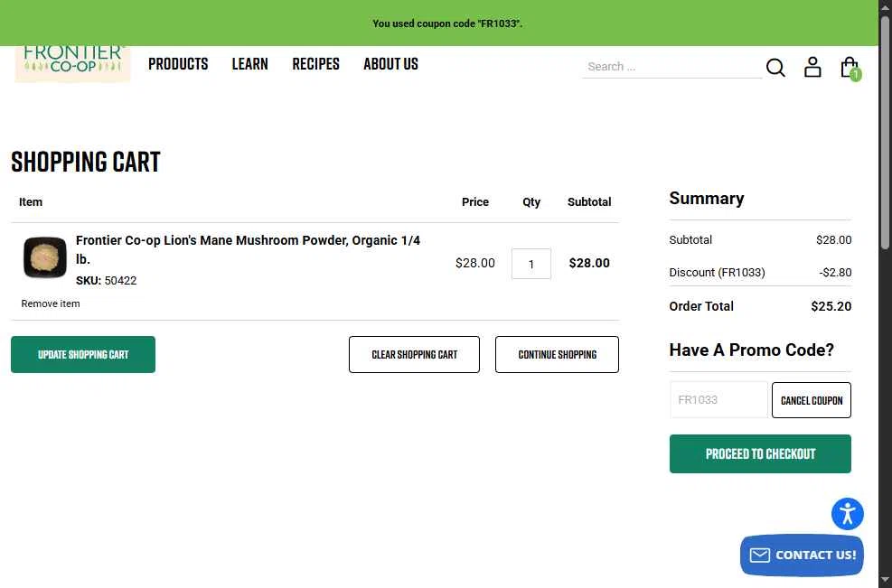The image size is (892, 588).
Task: Click Clear Shopping Cart button
Action: tap(414, 354)
